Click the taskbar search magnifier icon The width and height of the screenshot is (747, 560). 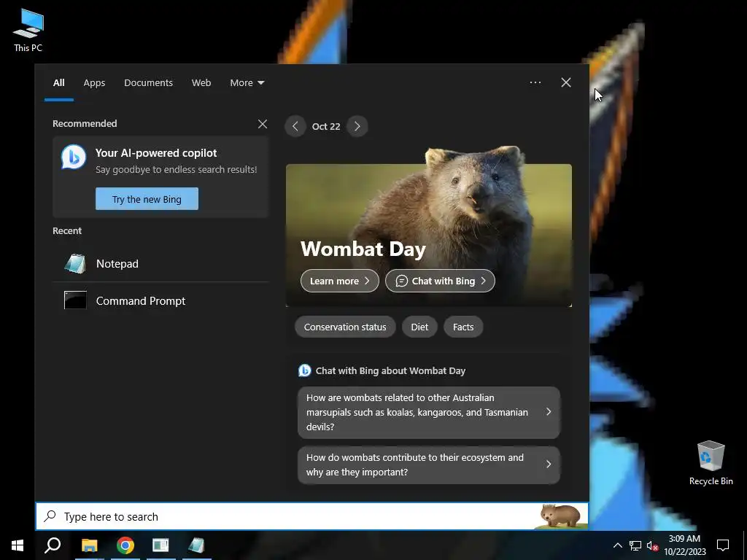(x=53, y=545)
